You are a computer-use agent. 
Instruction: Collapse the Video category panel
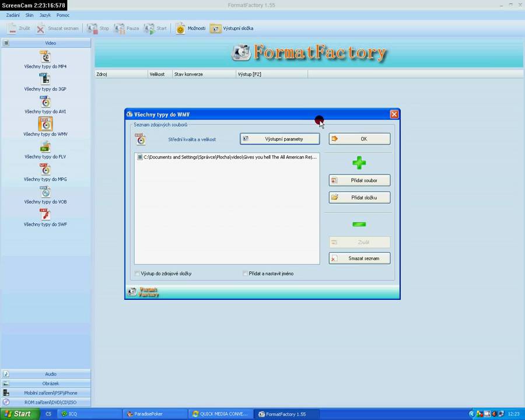(x=46, y=43)
